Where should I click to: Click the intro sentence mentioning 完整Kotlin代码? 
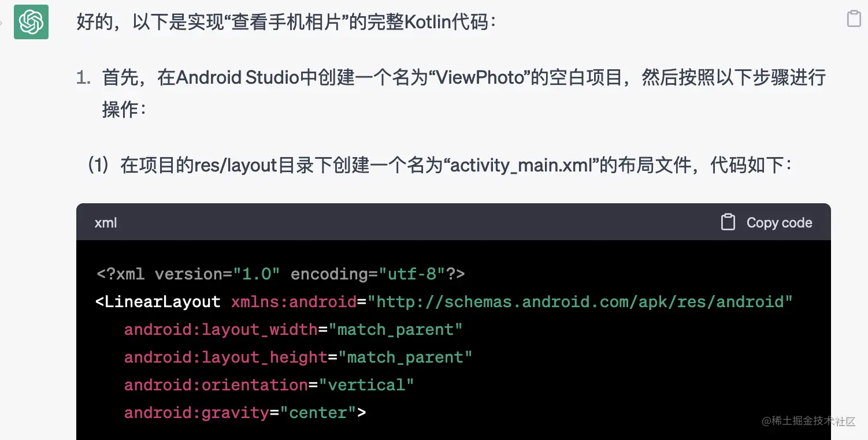pos(287,23)
